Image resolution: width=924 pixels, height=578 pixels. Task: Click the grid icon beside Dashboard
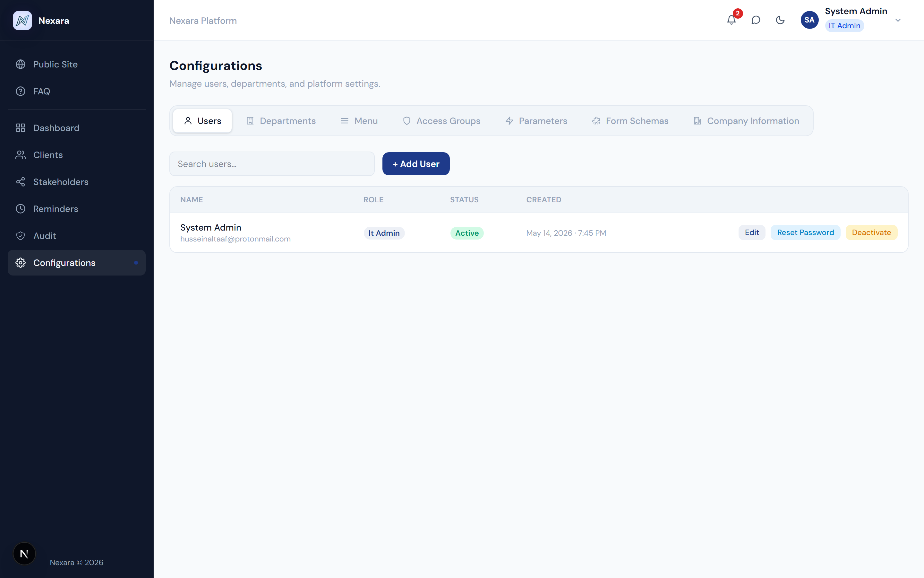click(21, 128)
